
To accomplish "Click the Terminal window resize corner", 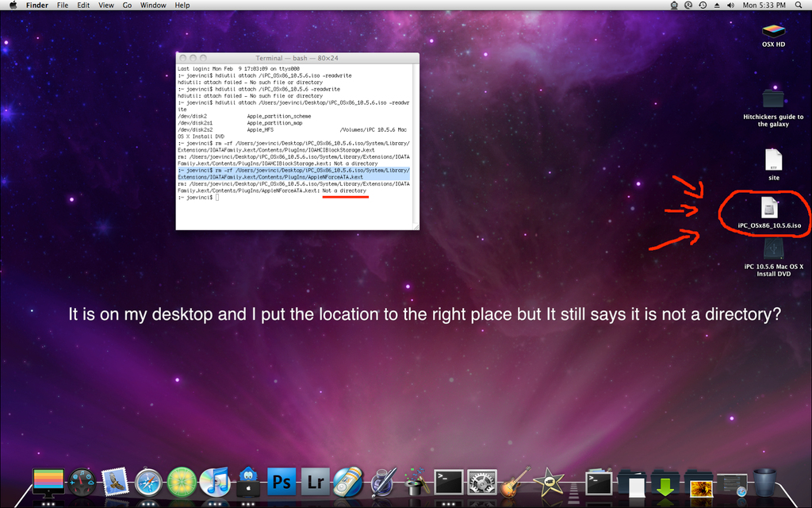I will pyautogui.click(x=416, y=226).
